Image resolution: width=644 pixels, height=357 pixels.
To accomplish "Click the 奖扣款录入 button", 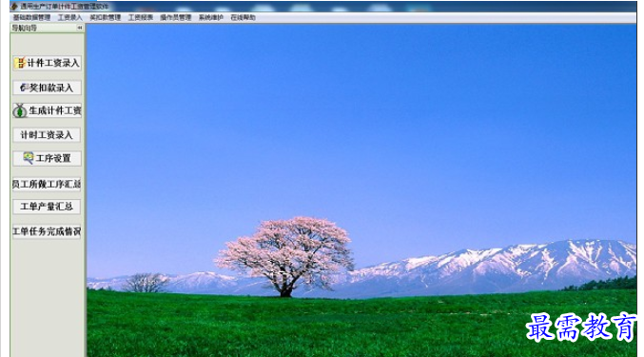I will (x=47, y=88).
